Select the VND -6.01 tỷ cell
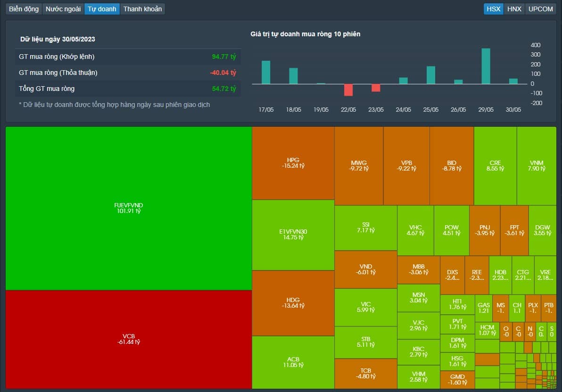Screen dimensions: 562x392 pos(365,269)
